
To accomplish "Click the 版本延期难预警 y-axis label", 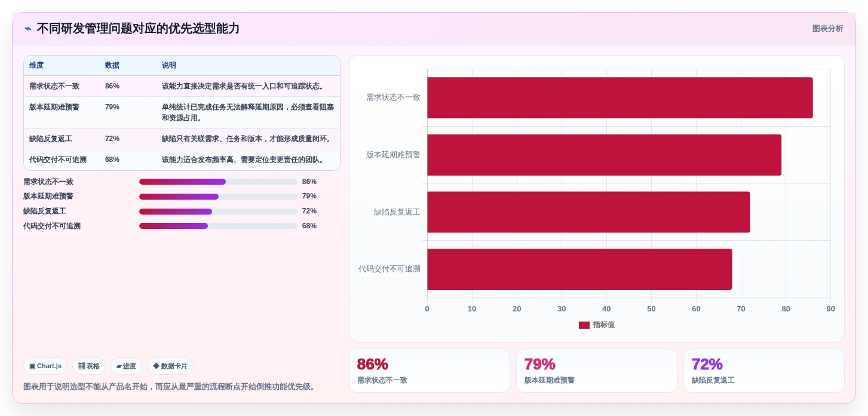I will (x=393, y=155).
